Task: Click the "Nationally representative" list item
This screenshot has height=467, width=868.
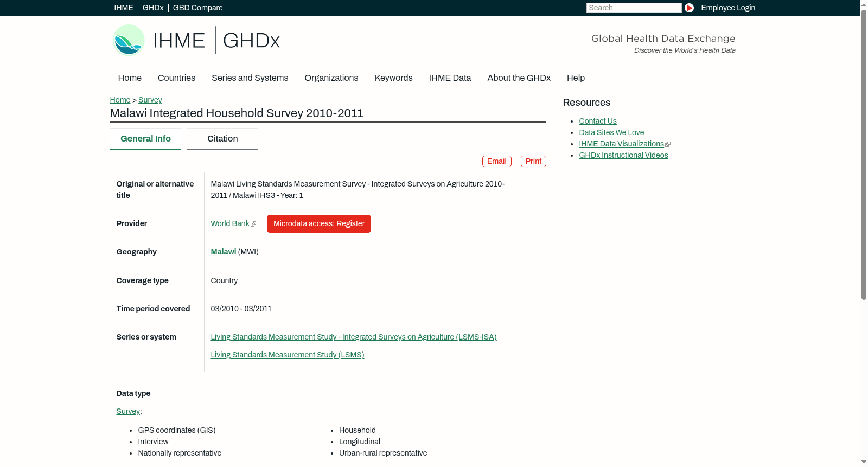Action: coord(180,453)
